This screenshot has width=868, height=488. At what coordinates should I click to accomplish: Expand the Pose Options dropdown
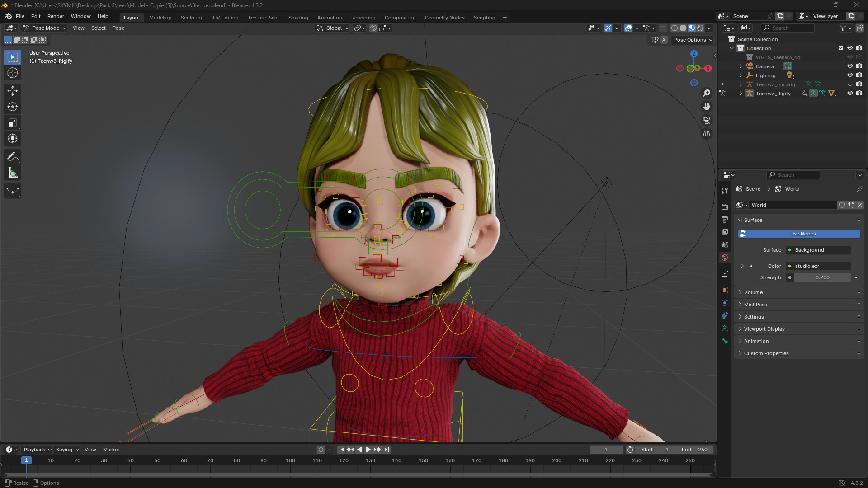693,40
